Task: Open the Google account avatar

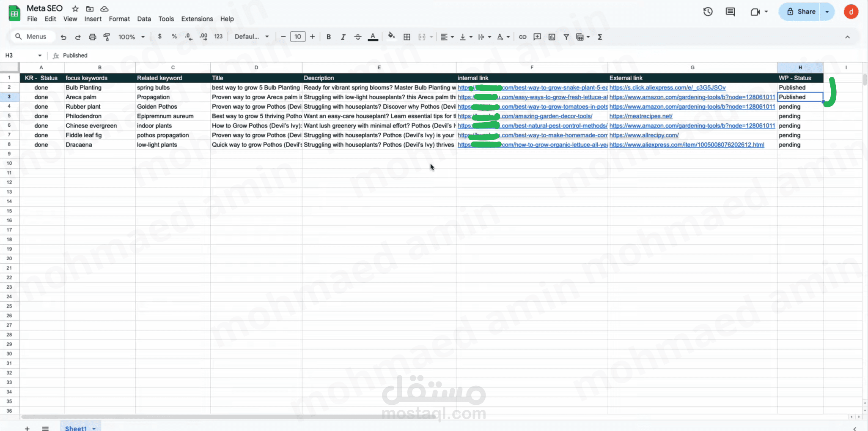Action: coord(851,12)
